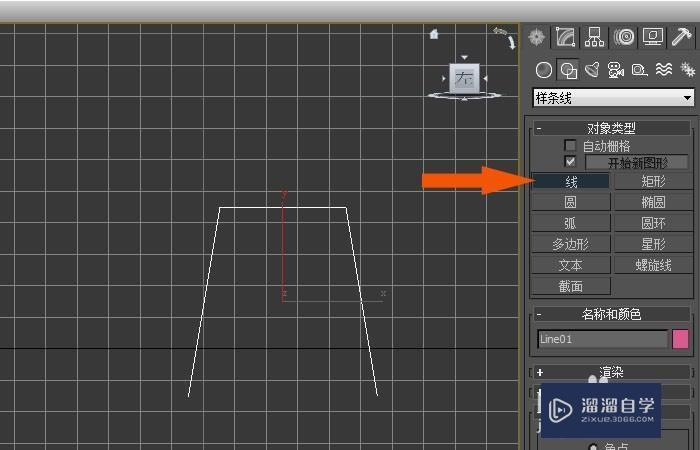Select the 椭圆 ellipse button
Screen dimensions: 700x450
point(653,202)
